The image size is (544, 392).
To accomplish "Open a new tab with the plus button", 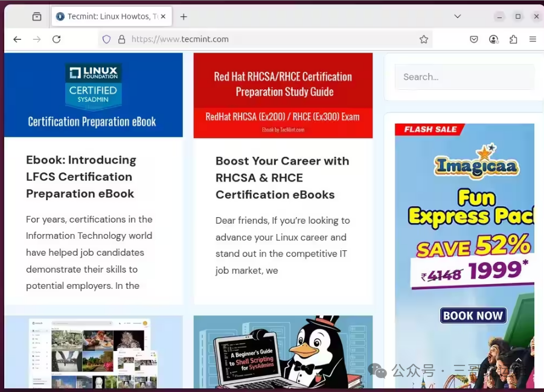I will pos(184,17).
